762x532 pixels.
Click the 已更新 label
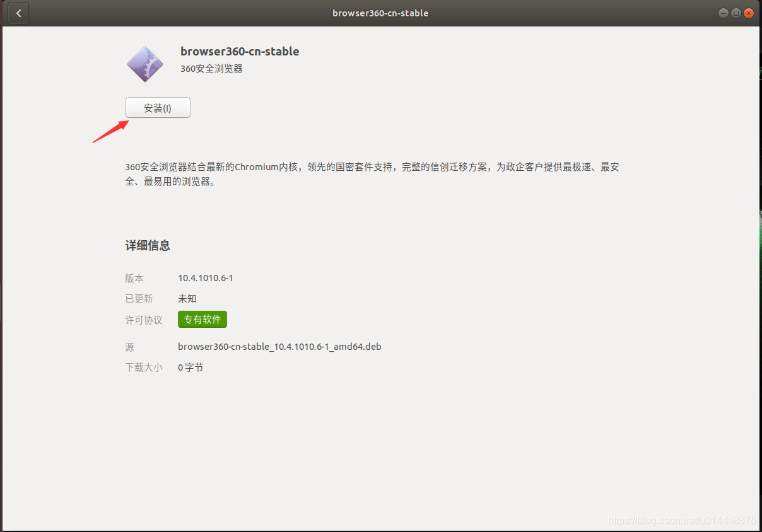pyautogui.click(x=139, y=299)
